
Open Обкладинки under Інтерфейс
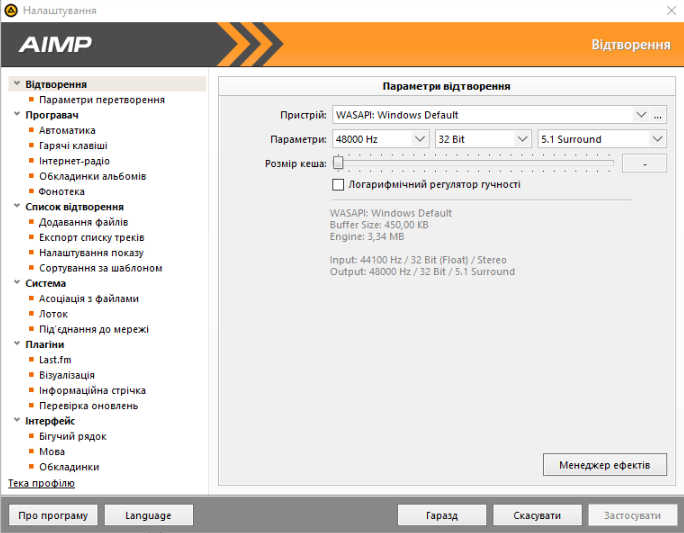69,467
